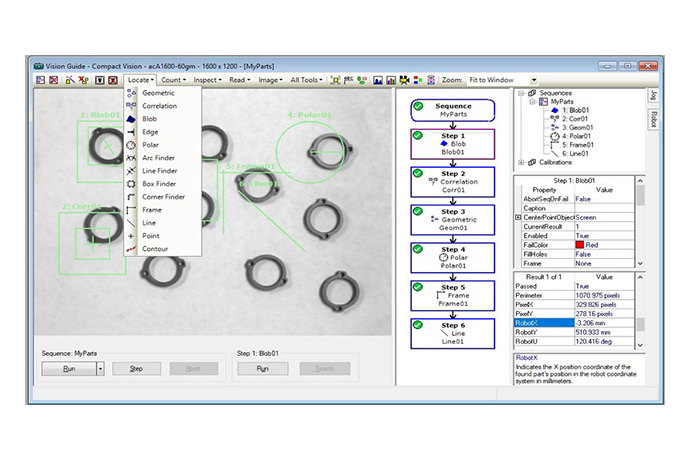Expand the CenterPointObject property row
The height and width of the screenshot is (460, 690).
click(x=517, y=216)
